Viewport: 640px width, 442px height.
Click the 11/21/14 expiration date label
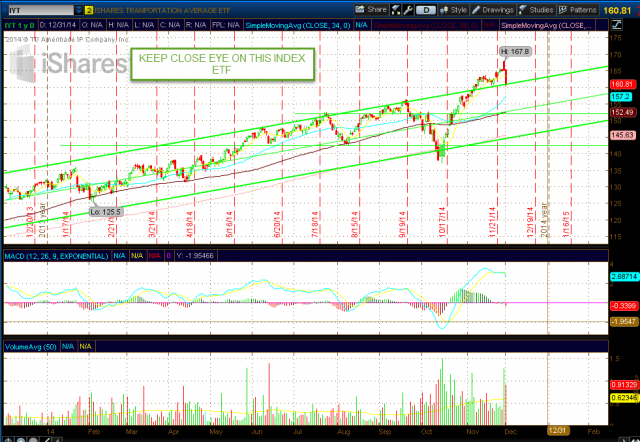492,222
